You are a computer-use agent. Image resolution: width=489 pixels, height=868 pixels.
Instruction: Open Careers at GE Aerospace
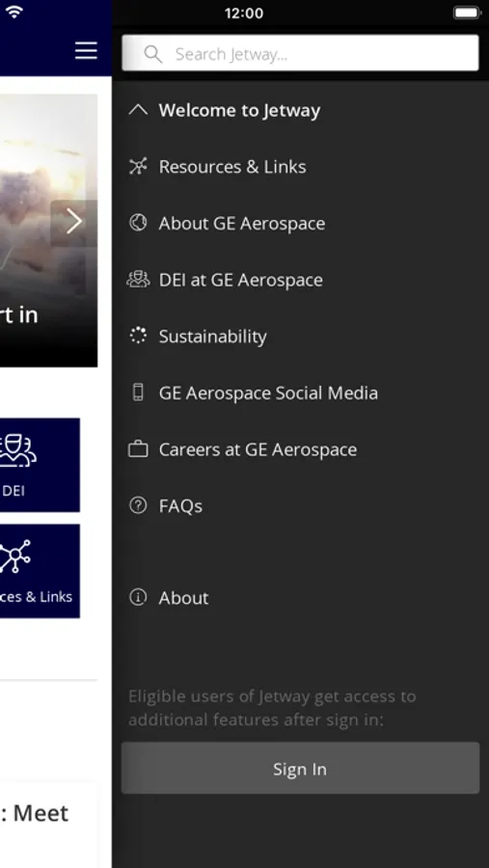click(258, 449)
